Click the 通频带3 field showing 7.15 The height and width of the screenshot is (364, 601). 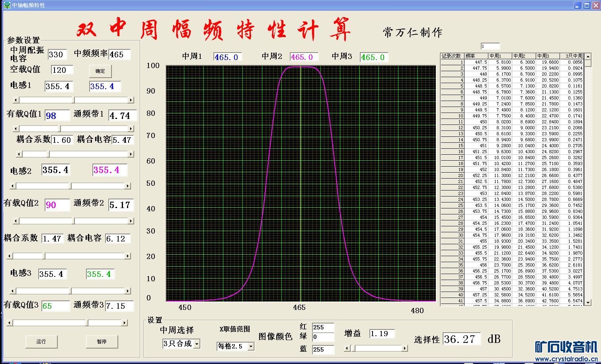119,306
